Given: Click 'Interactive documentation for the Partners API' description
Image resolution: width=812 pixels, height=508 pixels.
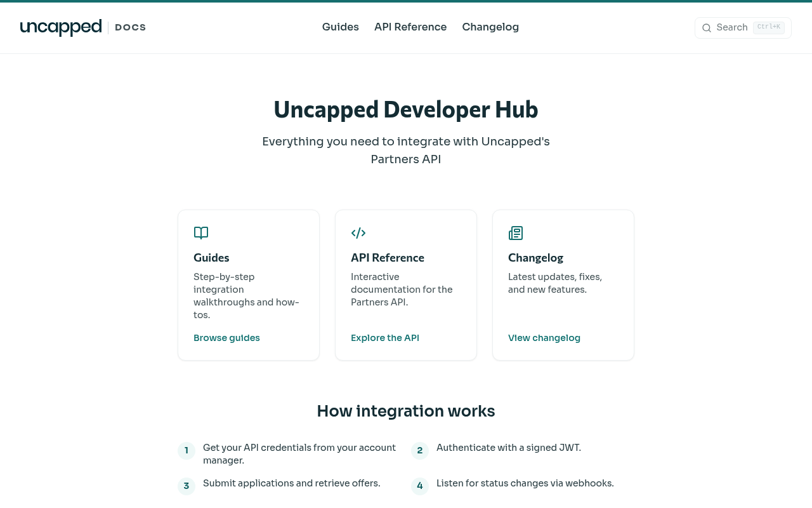Looking at the screenshot, I should [x=402, y=290].
